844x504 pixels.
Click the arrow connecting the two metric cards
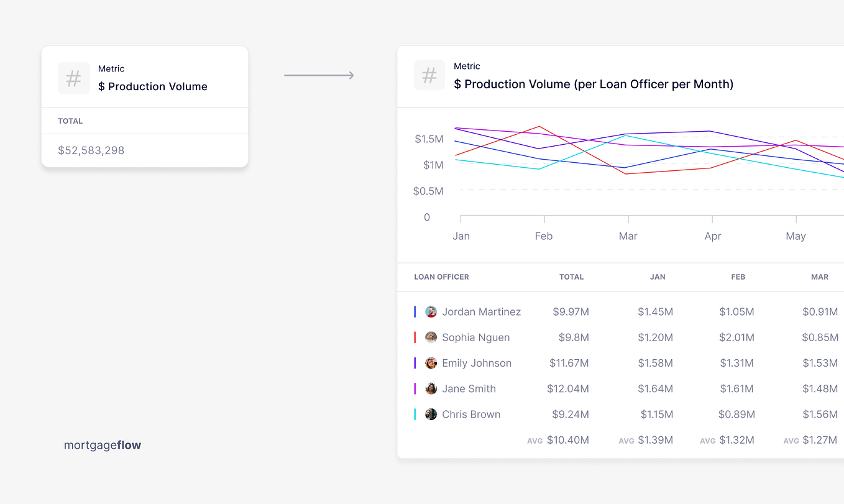pyautogui.click(x=319, y=75)
